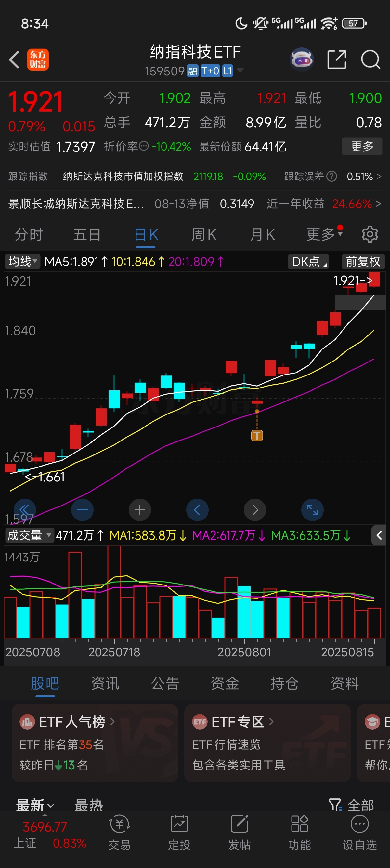390x868 pixels.
Task: Open 定投 in bottom bar
Action: pyautogui.click(x=179, y=832)
